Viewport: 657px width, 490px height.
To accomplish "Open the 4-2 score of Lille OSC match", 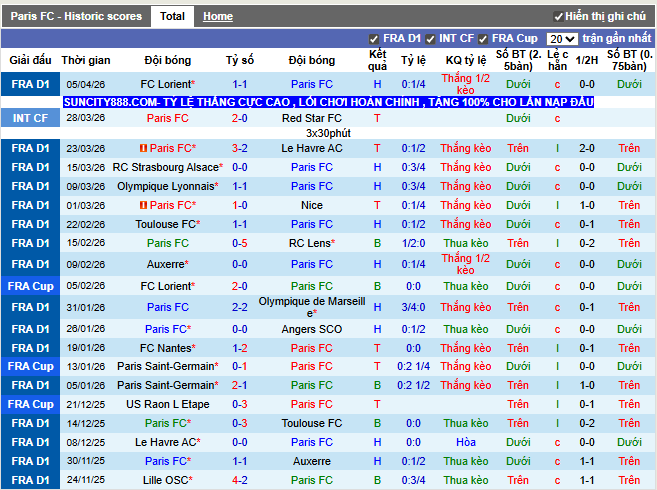I will 240,480.
